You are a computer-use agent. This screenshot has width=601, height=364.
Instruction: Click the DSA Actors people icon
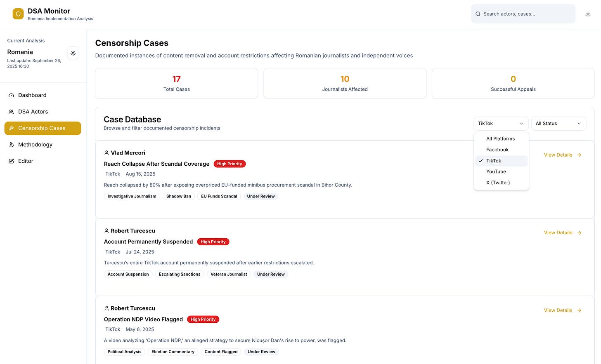click(x=11, y=112)
